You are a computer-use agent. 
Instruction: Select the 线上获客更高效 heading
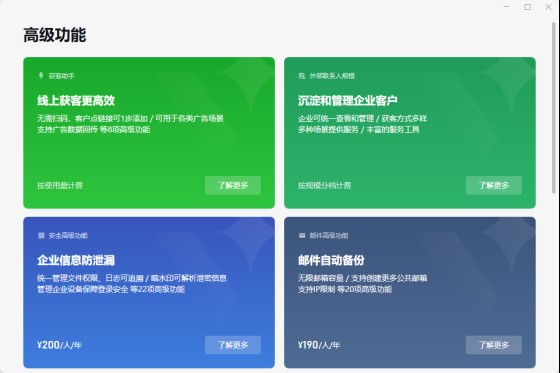pos(76,100)
